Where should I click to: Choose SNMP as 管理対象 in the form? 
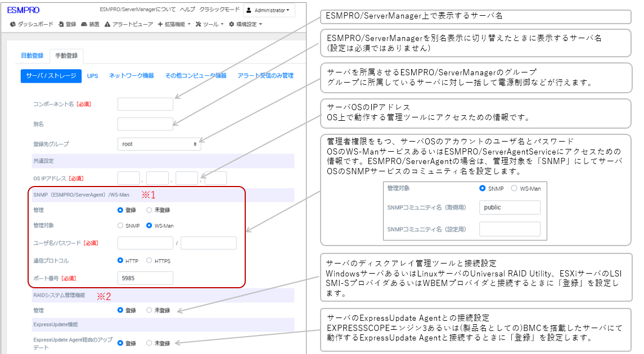coord(120,226)
